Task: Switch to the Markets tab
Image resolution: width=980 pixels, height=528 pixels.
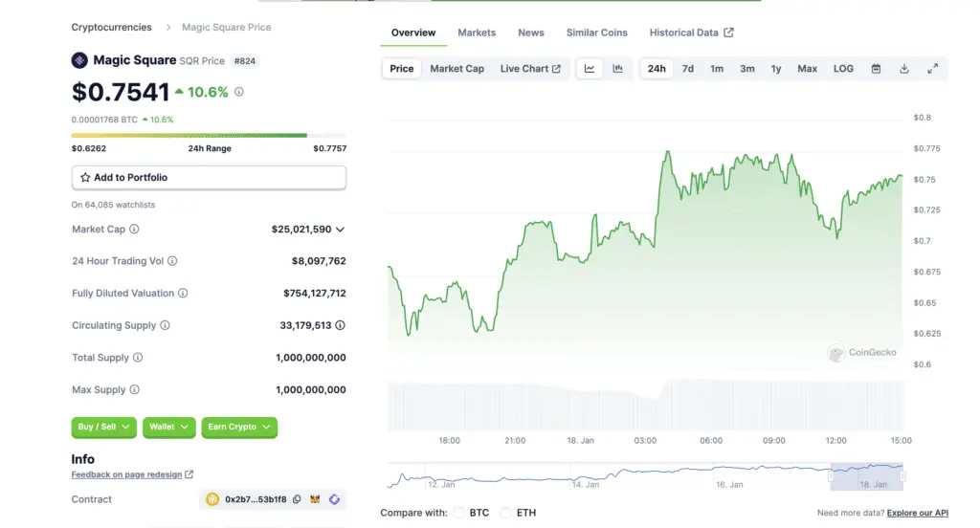Action: tap(477, 33)
